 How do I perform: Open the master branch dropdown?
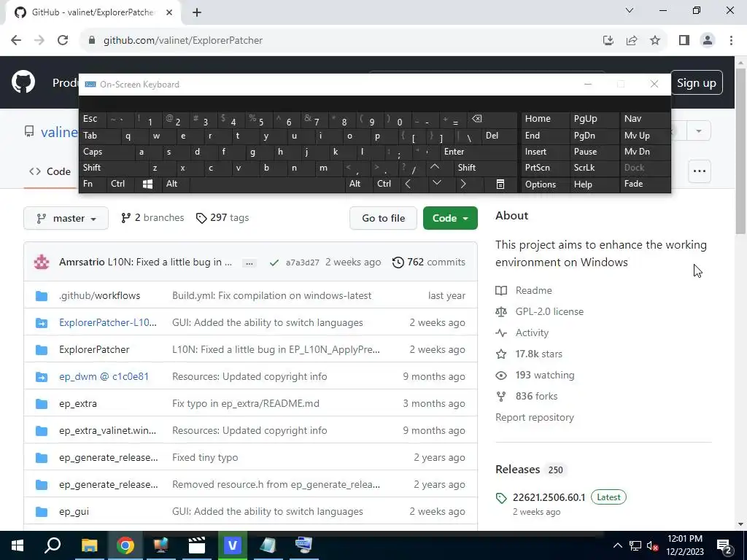(x=66, y=218)
